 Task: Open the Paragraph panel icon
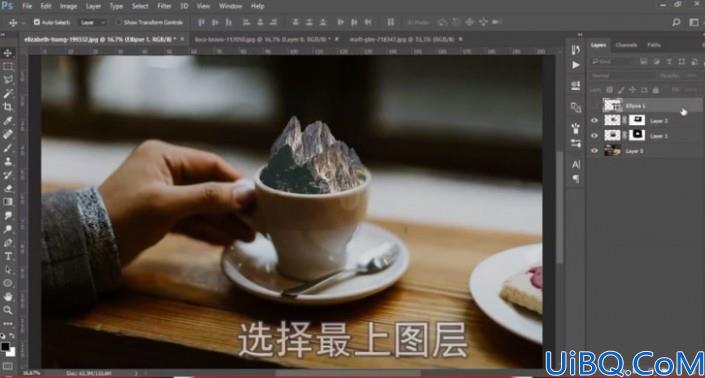[576, 179]
